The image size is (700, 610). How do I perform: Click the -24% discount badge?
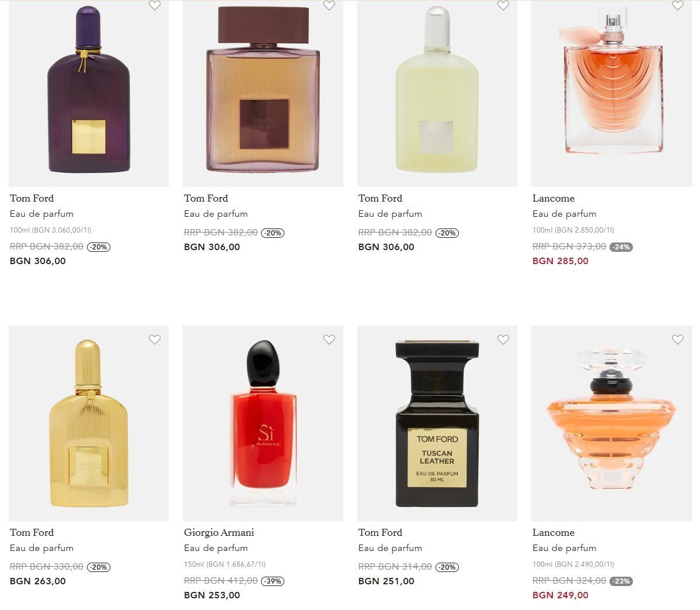pyautogui.click(x=621, y=247)
